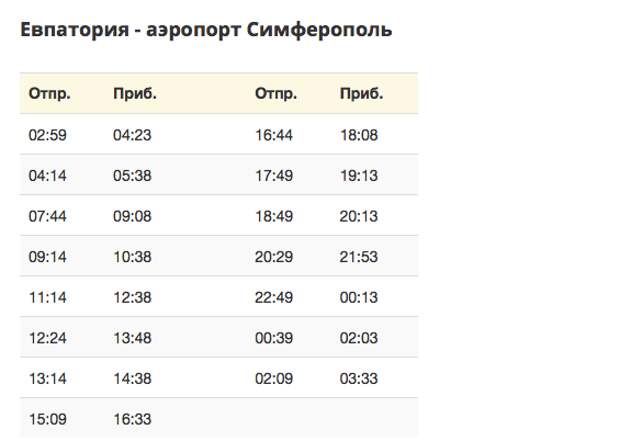Select the 22:49 departure time
This screenshot has width=620, height=441.
tap(274, 297)
